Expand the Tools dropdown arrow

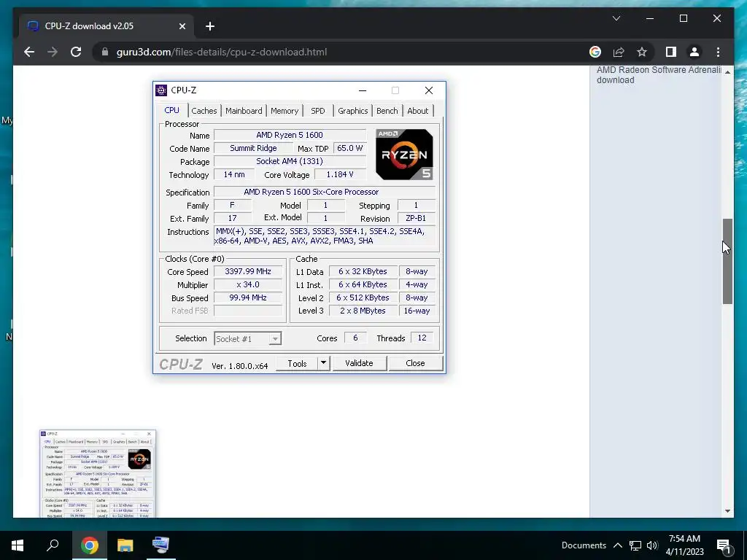coord(323,363)
